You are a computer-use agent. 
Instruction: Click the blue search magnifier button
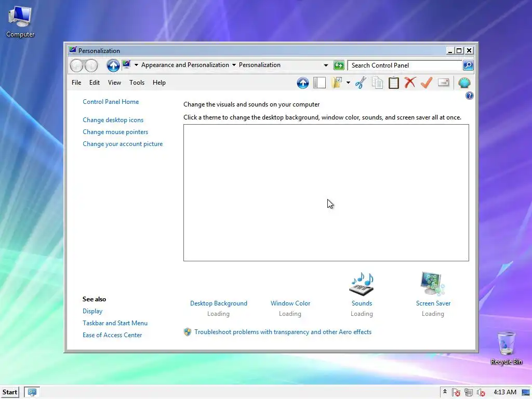point(468,65)
